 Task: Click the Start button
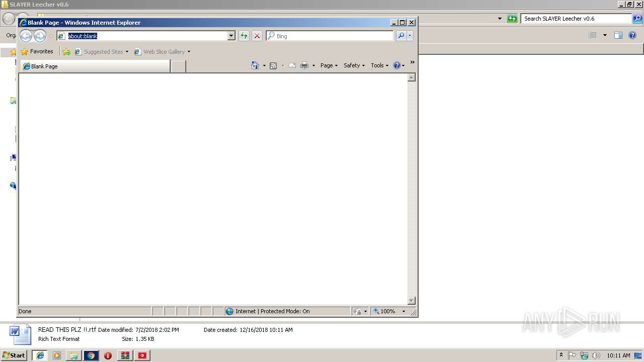tap(14, 355)
